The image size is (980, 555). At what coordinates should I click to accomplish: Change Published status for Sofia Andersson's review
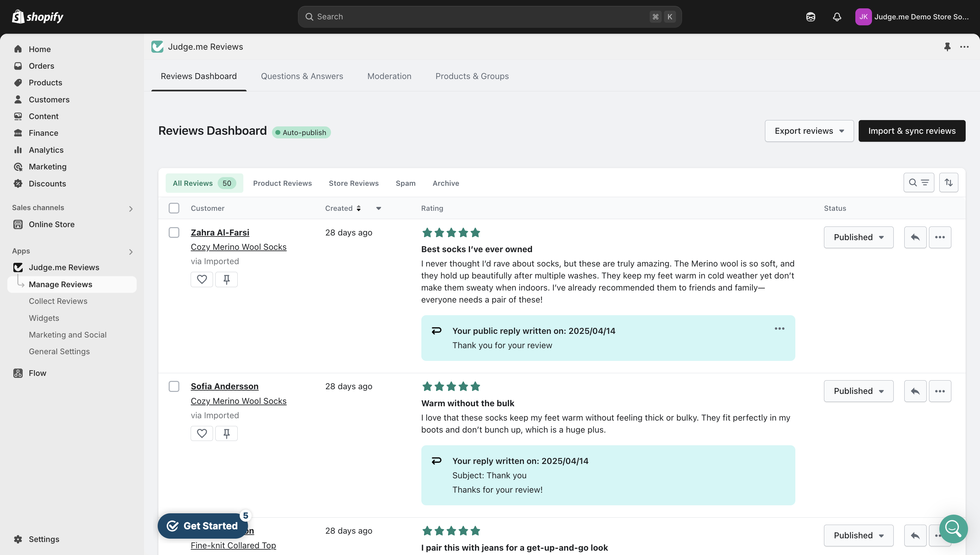tap(858, 391)
